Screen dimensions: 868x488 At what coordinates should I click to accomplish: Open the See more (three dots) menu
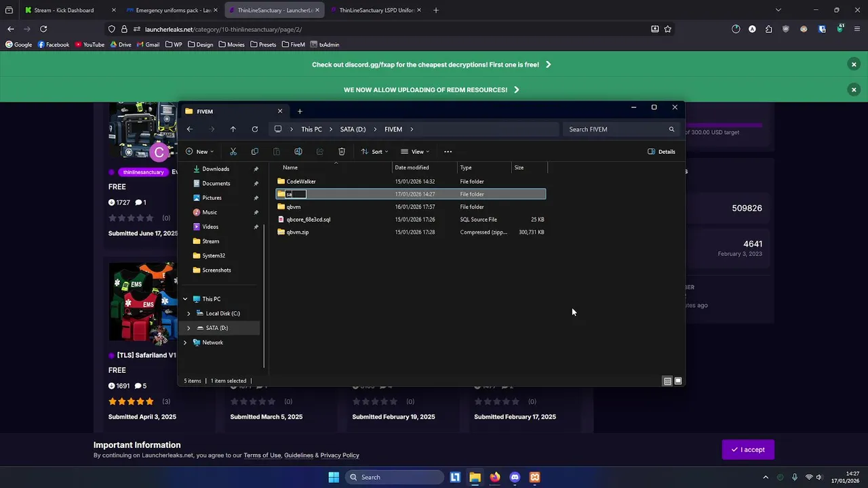click(x=448, y=152)
